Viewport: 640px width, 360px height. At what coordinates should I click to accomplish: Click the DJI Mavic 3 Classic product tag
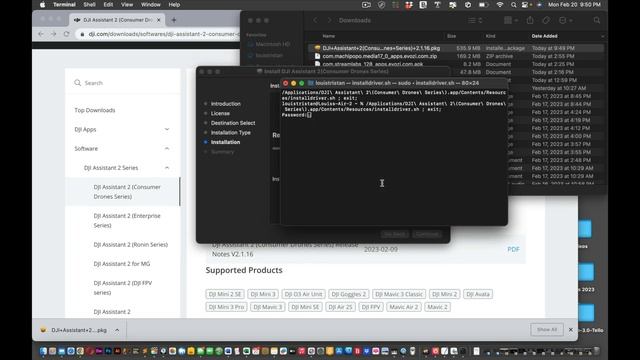(x=399, y=294)
